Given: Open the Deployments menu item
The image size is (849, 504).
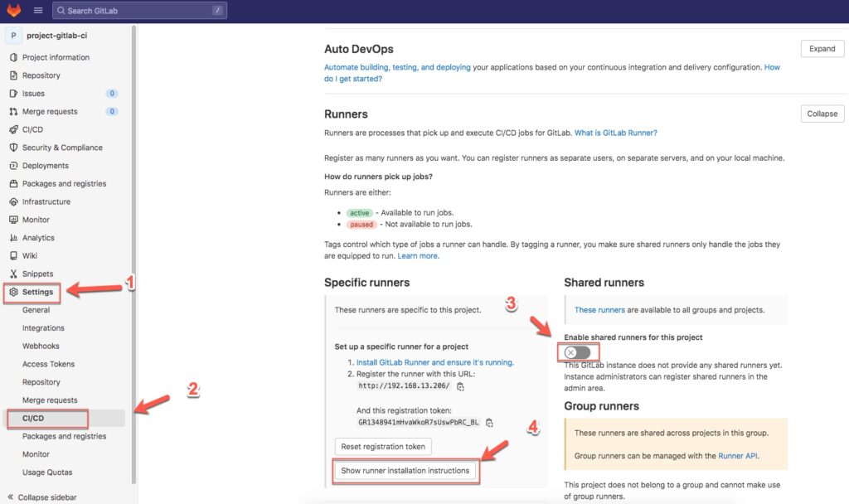Looking at the screenshot, I should tap(46, 166).
